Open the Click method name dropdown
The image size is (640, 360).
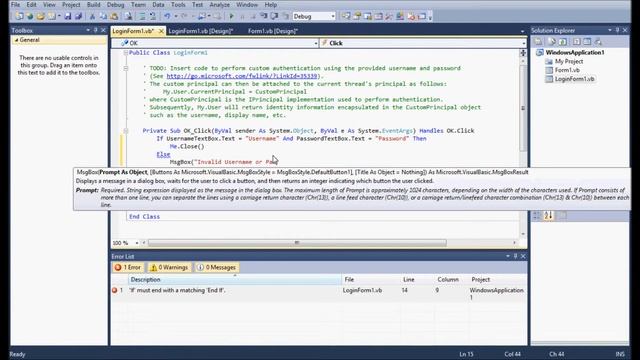click(x=523, y=43)
